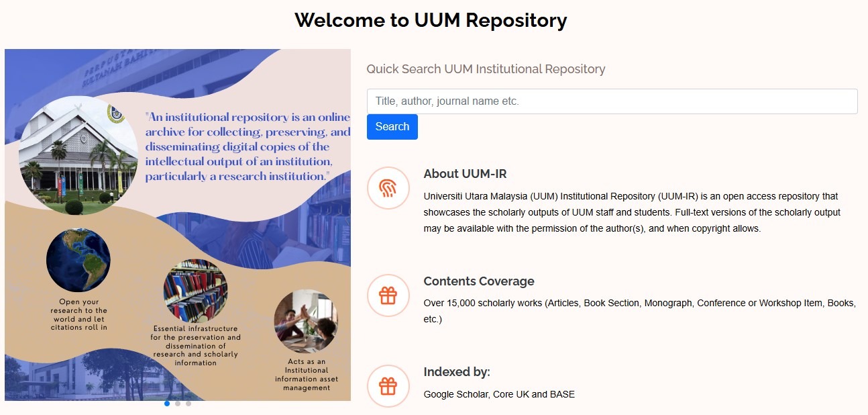Switch to the second carousel slide dot

178,404
